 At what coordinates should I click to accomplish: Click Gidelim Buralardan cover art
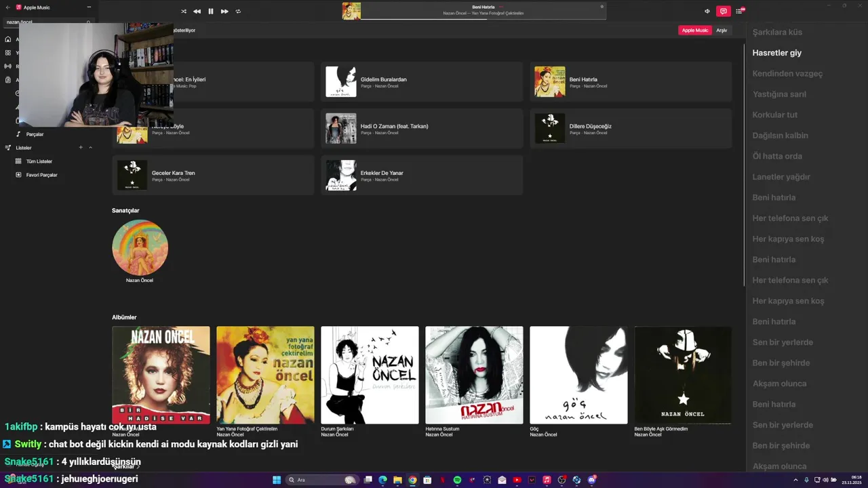click(x=340, y=81)
